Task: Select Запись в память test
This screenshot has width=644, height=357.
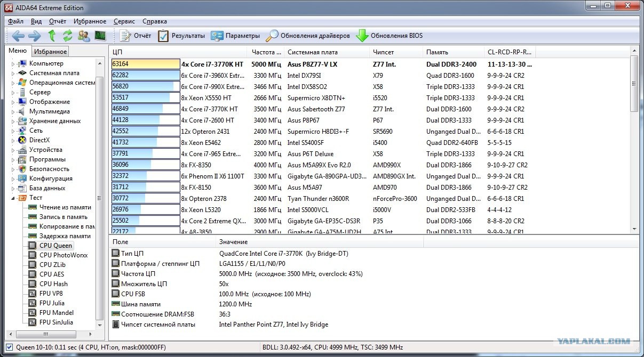Action: pyautogui.click(x=63, y=217)
